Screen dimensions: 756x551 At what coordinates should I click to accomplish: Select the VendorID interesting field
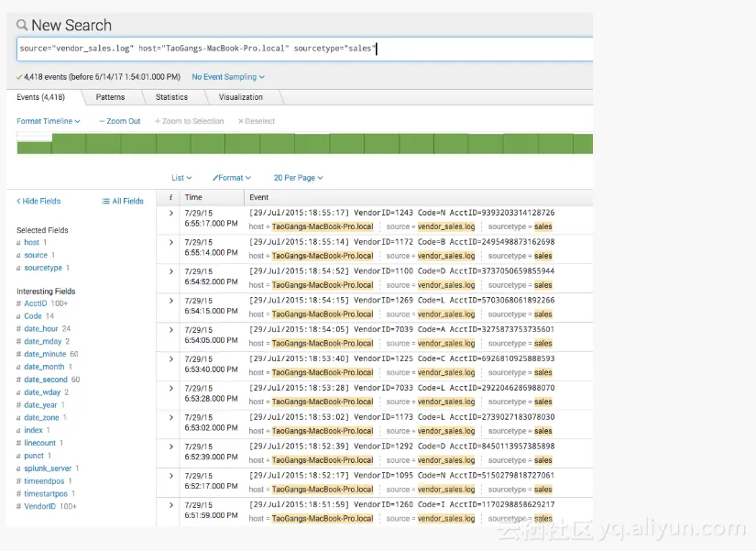pos(39,506)
